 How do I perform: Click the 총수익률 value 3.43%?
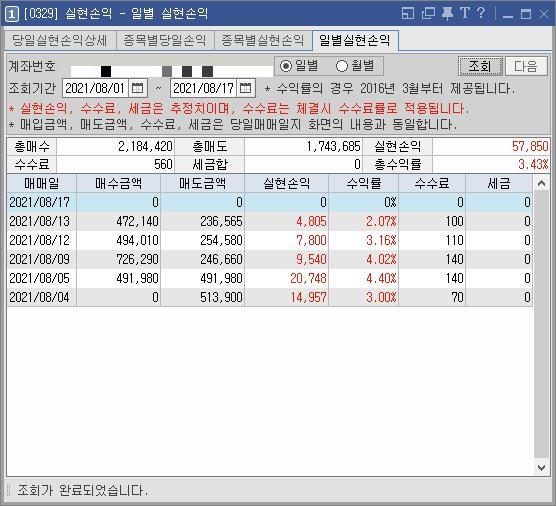coord(491,164)
